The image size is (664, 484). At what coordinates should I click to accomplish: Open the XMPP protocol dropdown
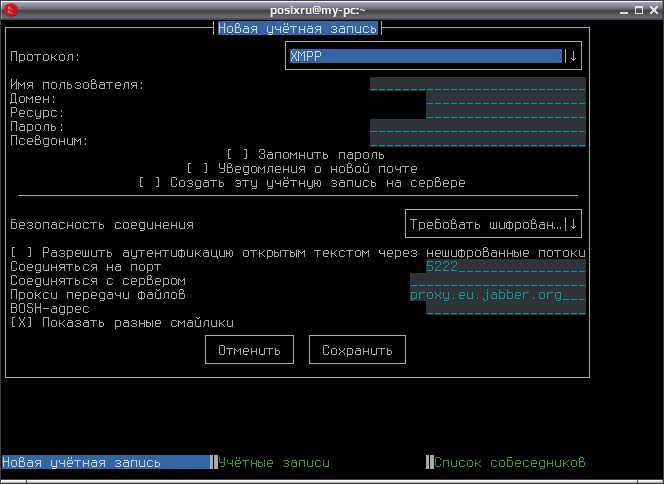point(433,56)
